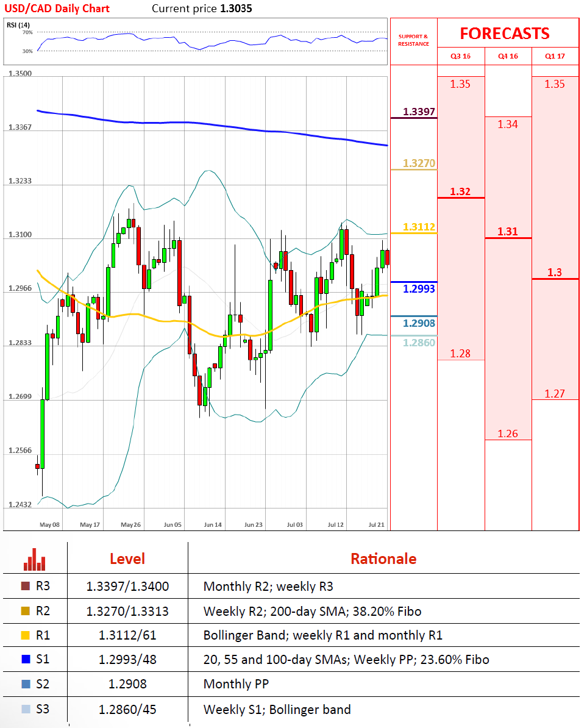Viewport: 587px width, 728px height.
Task: Click the 1.3112 resistance level label
Action: (x=419, y=227)
